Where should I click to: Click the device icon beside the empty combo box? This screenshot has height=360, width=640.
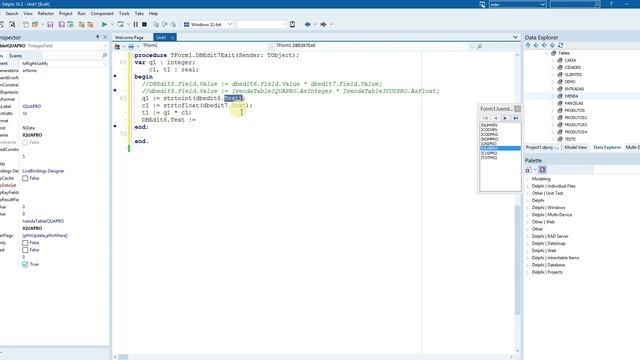click(x=292, y=24)
